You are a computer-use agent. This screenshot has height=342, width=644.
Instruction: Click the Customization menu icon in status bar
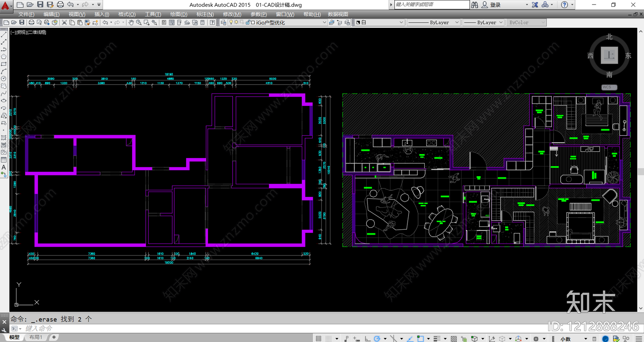click(639, 339)
